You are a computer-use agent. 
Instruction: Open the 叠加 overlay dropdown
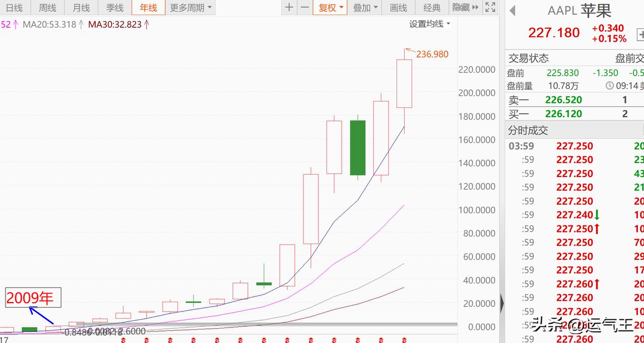point(365,8)
